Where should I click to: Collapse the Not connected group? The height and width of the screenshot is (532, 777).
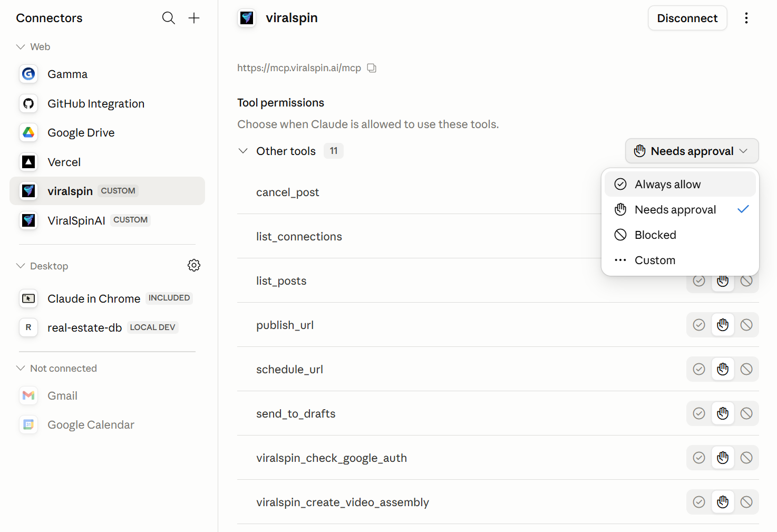21,368
